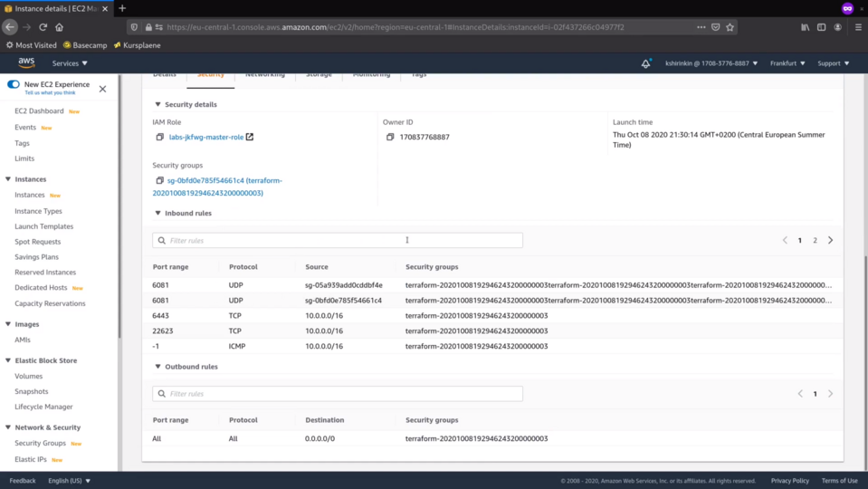Open the Support dropdown

[x=833, y=63]
